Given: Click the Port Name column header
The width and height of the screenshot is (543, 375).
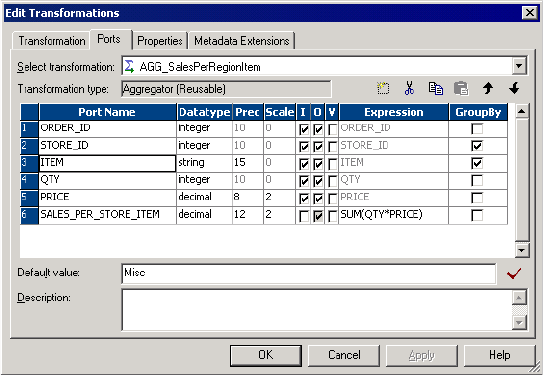Looking at the screenshot, I should coord(107,112).
